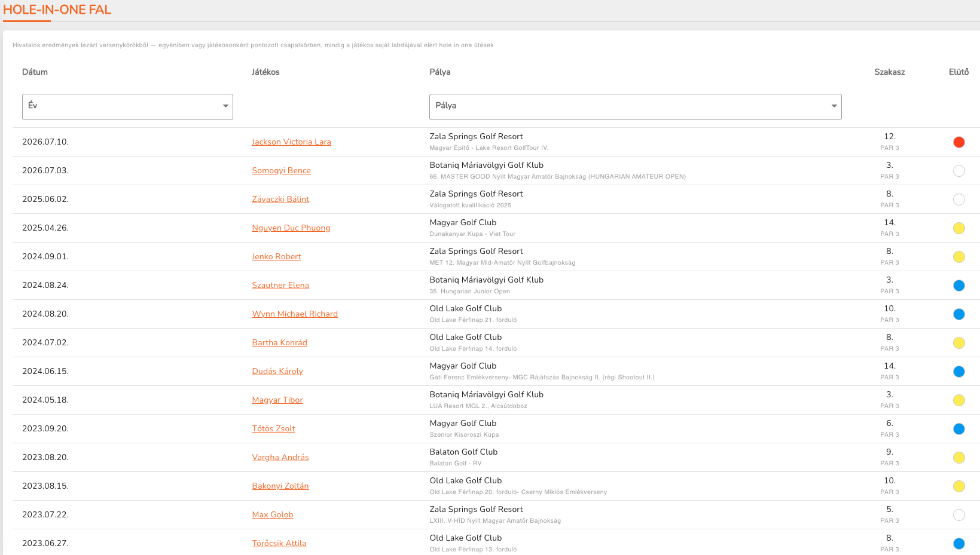Open Szautner Elena's profile link
Screen dimensions: 980x555
(x=280, y=285)
